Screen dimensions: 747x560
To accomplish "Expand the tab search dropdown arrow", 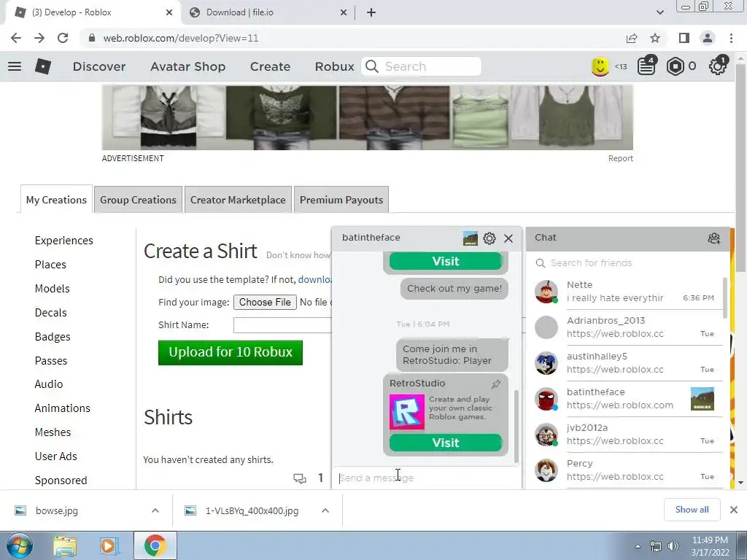I will tap(659, 12).
